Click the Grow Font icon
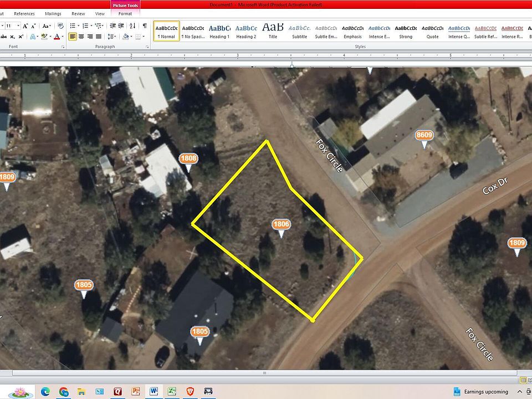Viewport: 532px width, 399px height. click(x=25, y=26)
